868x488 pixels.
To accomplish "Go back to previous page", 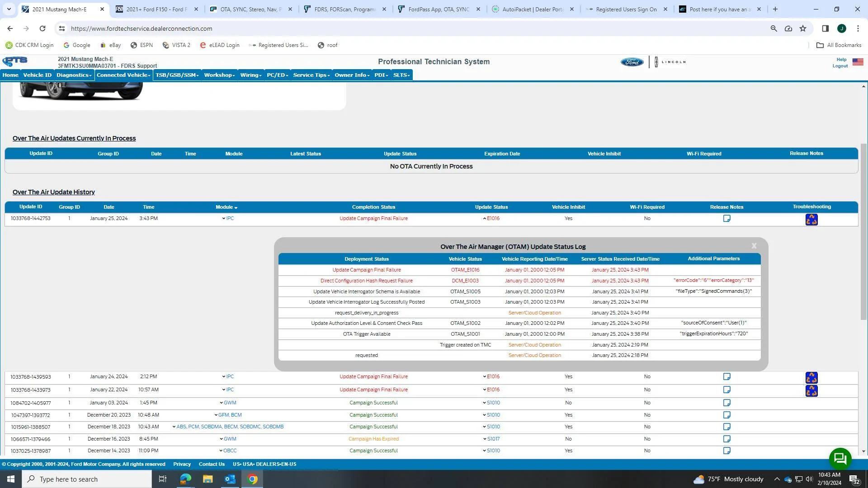I will pyautogui.click(x=10, y=28).
